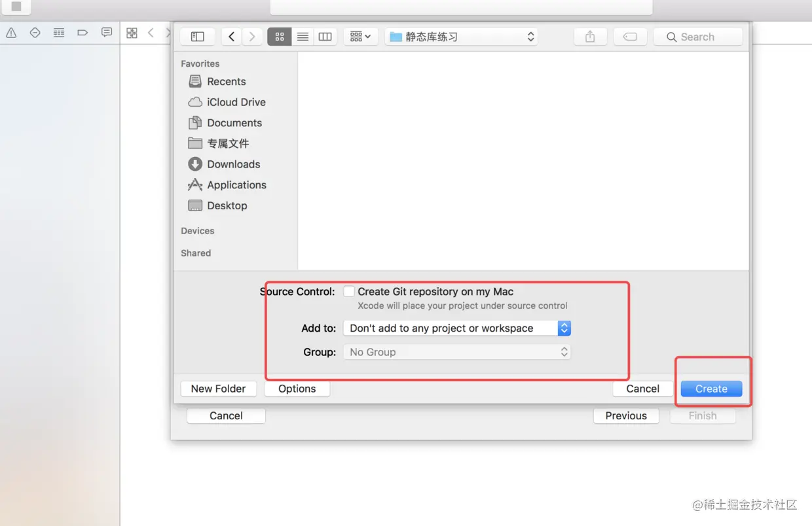This screenshot has height=526, width=812.
Task: Click the Xcode related items grid icon
Action: (x=132, y=33)
